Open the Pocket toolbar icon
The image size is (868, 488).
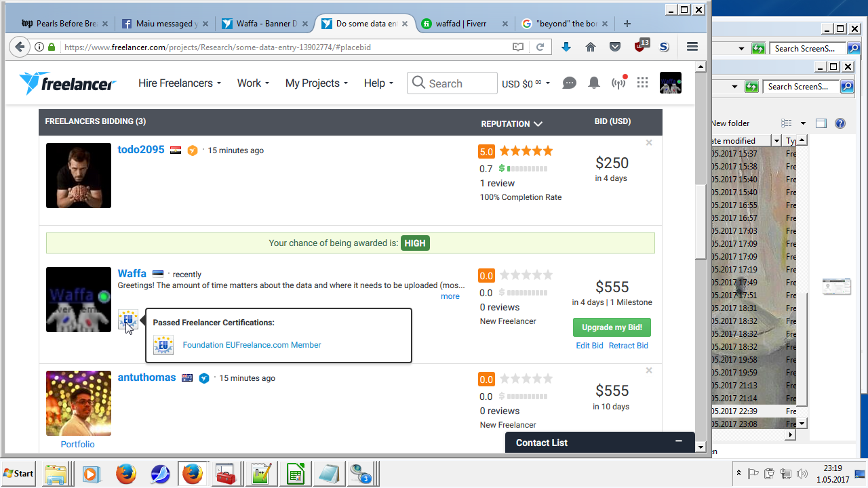coord(615,47)
